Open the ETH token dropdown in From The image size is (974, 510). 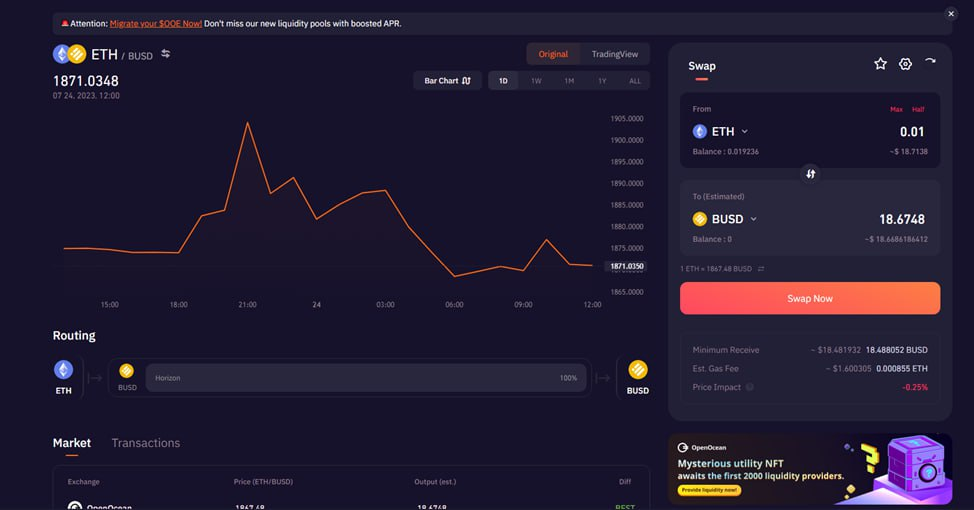(x=721, y=132)
